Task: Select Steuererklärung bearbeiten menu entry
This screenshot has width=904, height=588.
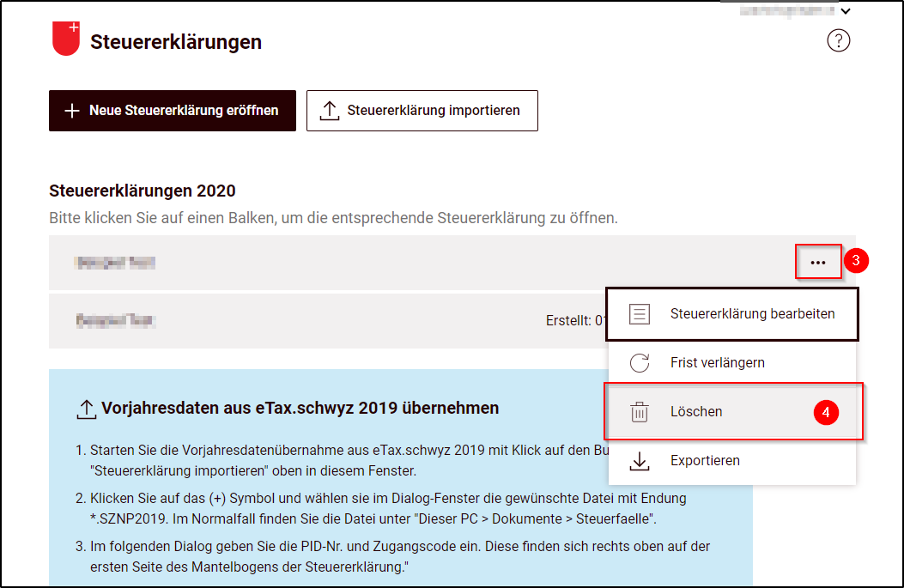Action: [x=732, y=314]
